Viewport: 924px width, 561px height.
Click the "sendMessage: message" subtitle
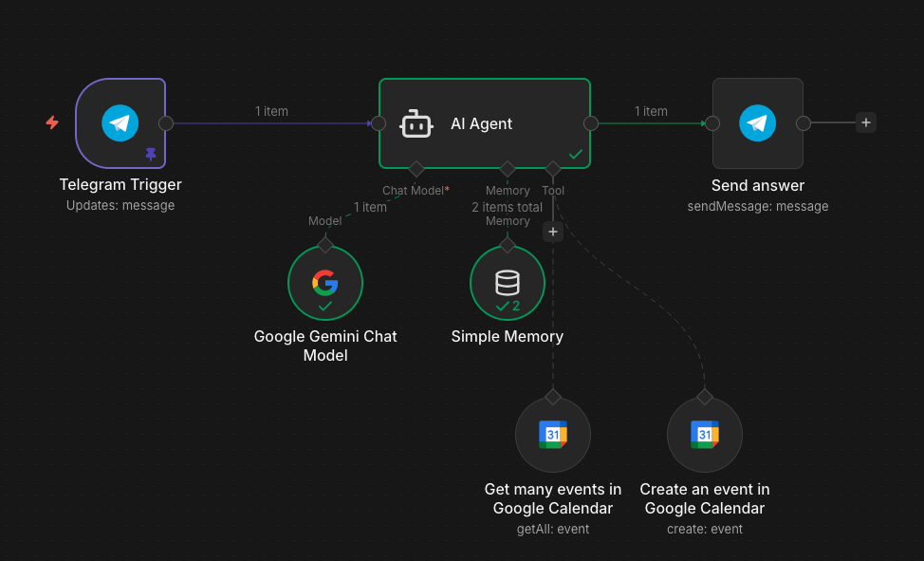click(x=758, y=207)
